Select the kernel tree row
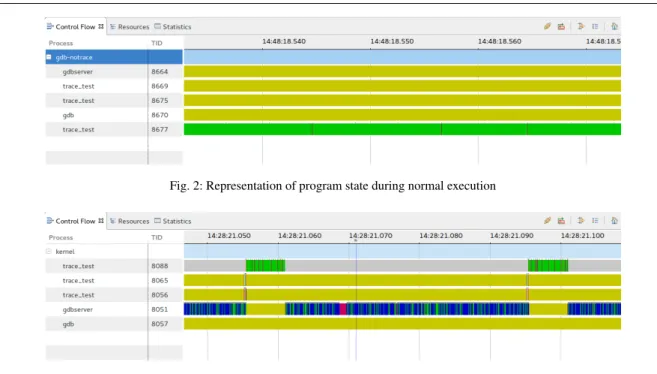 [x=114, y=251]
